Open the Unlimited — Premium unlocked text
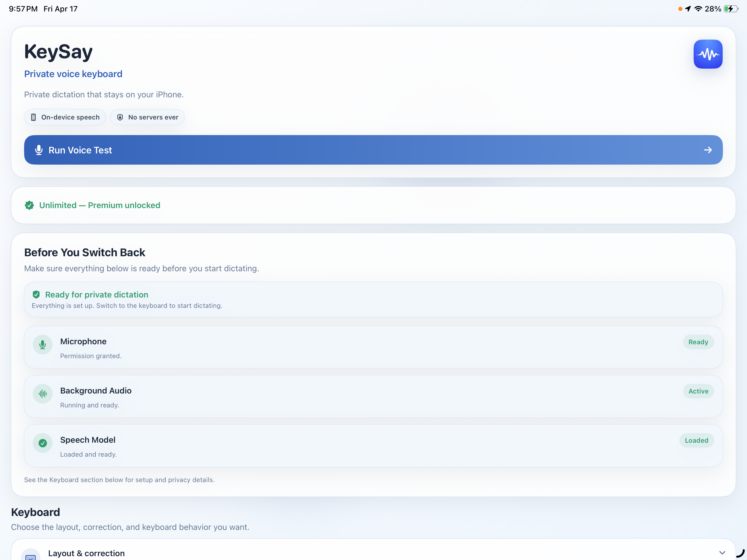Screen dimensions: 747x560 click(x=100, y=205)
